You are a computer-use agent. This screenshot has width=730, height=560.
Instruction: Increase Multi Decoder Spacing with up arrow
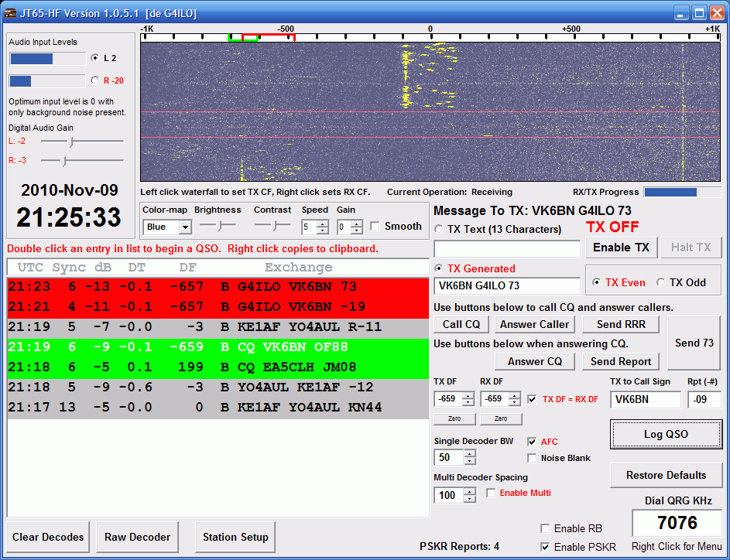click(x=470, y=492)
